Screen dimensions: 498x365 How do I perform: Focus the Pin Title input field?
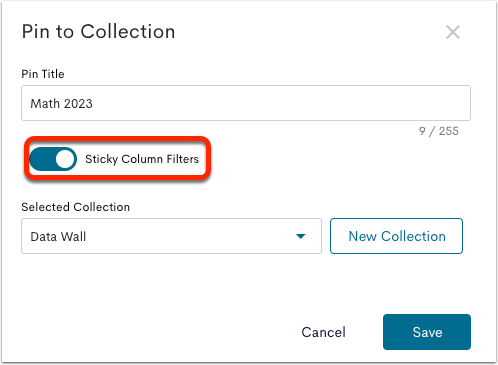click(x=246, y=103)
